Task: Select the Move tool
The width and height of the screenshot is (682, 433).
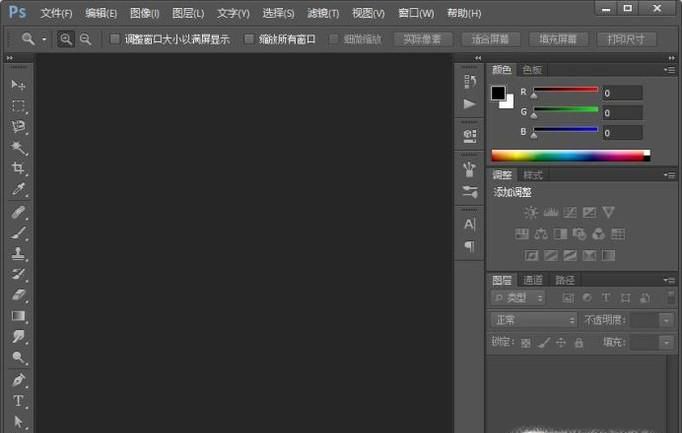Action: [x=18, y=85]
